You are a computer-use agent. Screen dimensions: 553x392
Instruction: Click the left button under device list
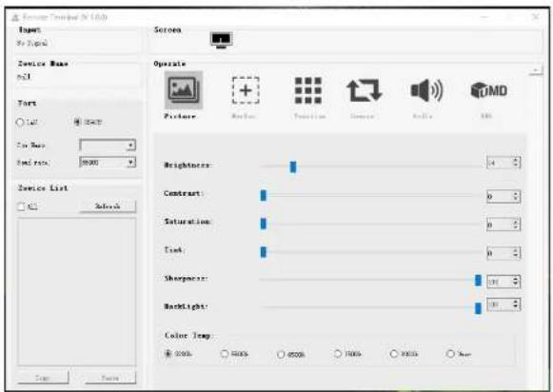(43, 378)
